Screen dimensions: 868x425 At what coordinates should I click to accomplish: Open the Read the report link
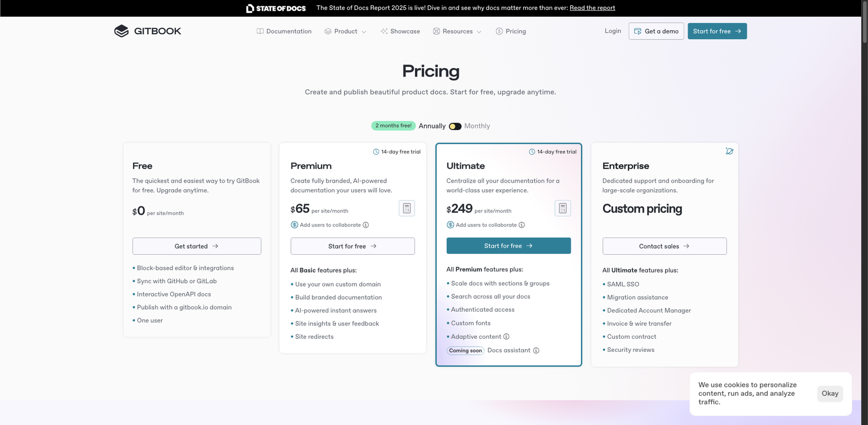click(x=592, y=8)
